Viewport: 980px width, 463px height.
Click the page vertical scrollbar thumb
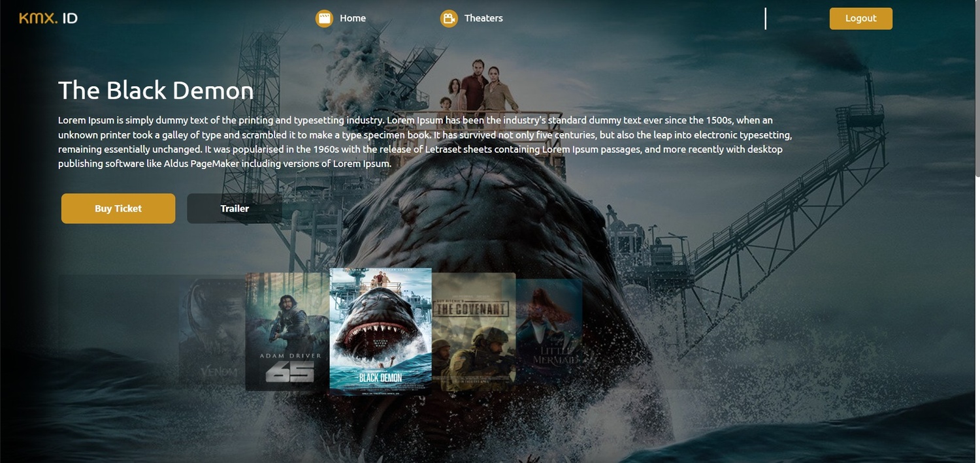(x=977, y=88)
